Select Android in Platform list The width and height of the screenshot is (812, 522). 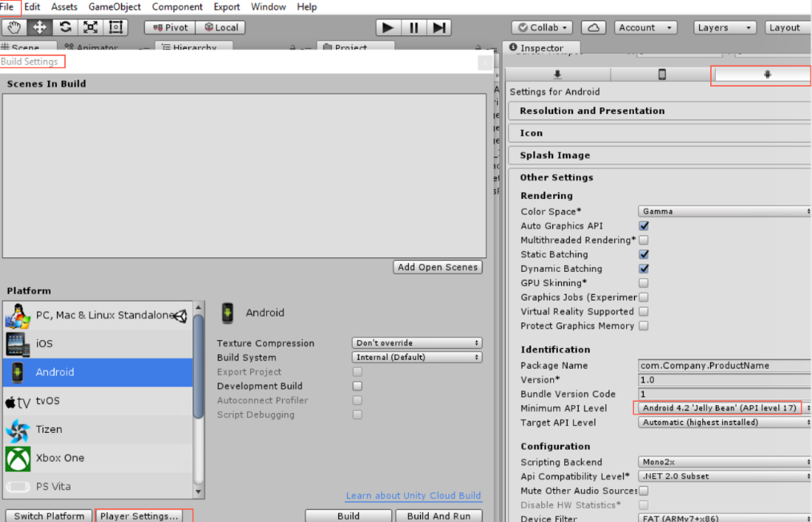(x=98, y=372)
